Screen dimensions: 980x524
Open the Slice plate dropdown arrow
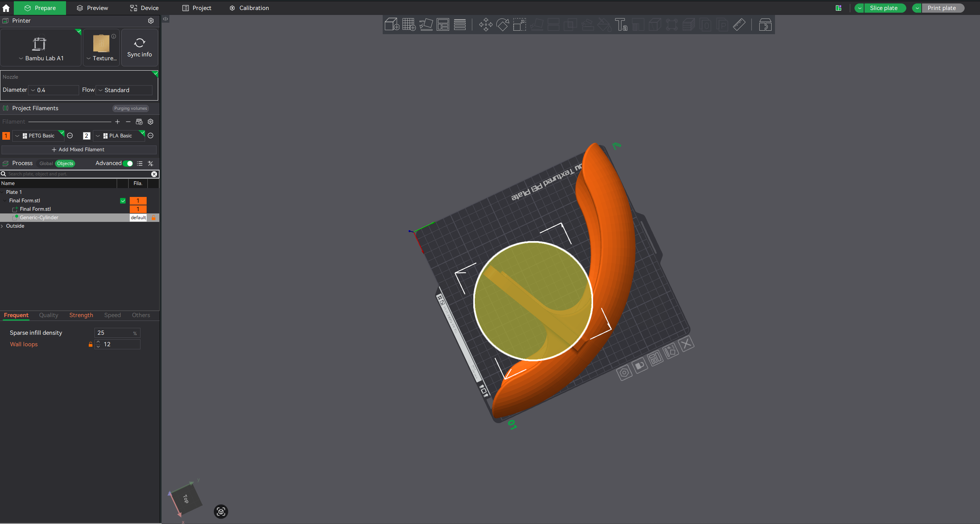[859, 8]
